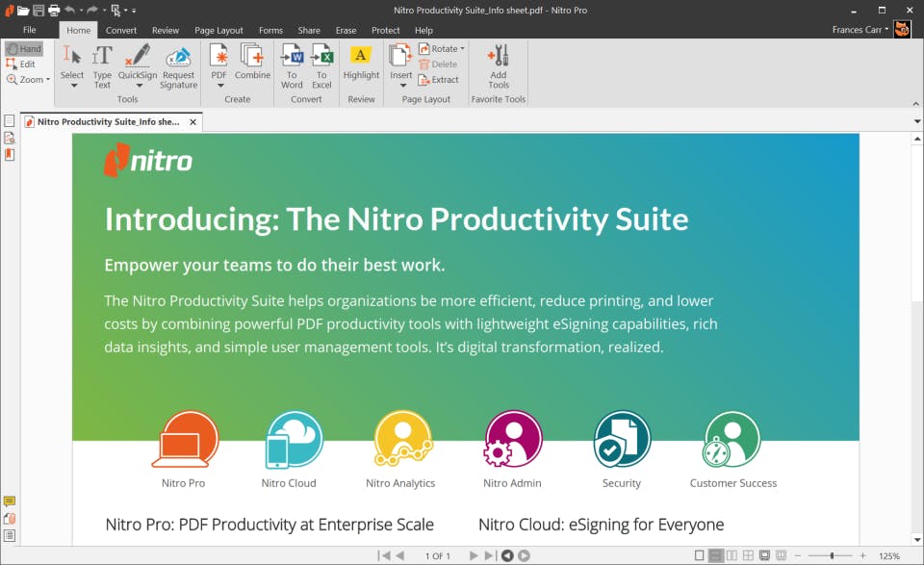
Task: Switch to the Convert ribbon tab
Action: point(121,30)
